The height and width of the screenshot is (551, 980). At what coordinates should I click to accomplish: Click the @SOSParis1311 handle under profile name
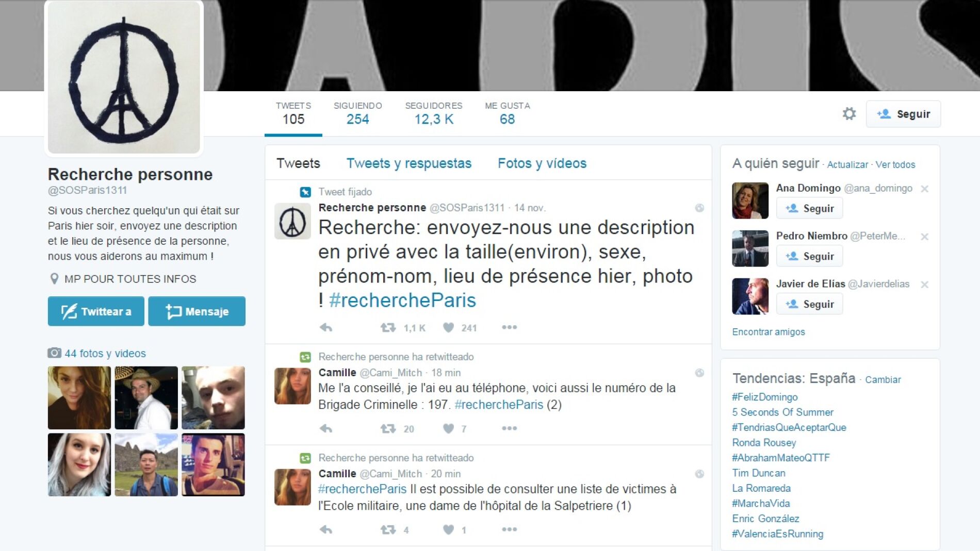pos(87,190)
